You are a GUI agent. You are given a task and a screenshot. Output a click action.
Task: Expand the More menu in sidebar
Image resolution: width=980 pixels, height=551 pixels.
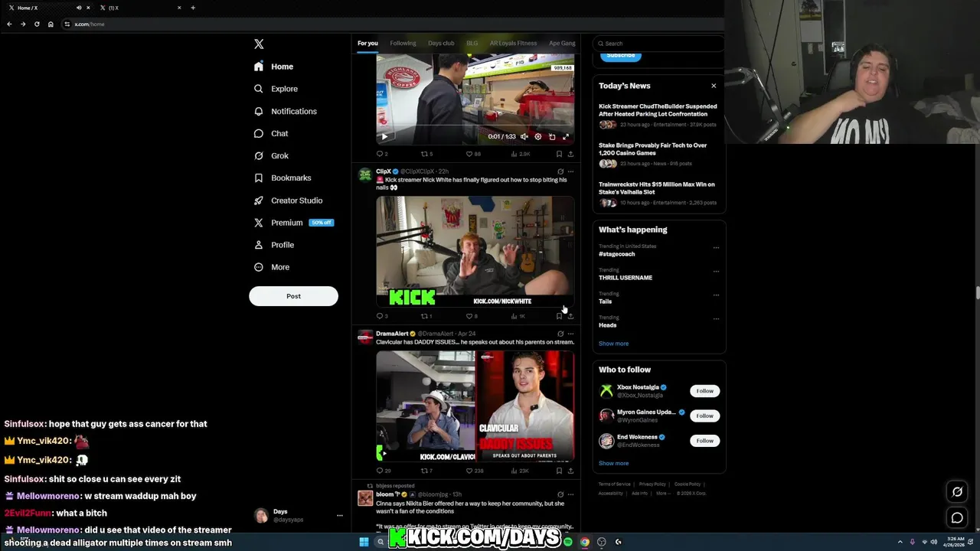coord(272,267)
